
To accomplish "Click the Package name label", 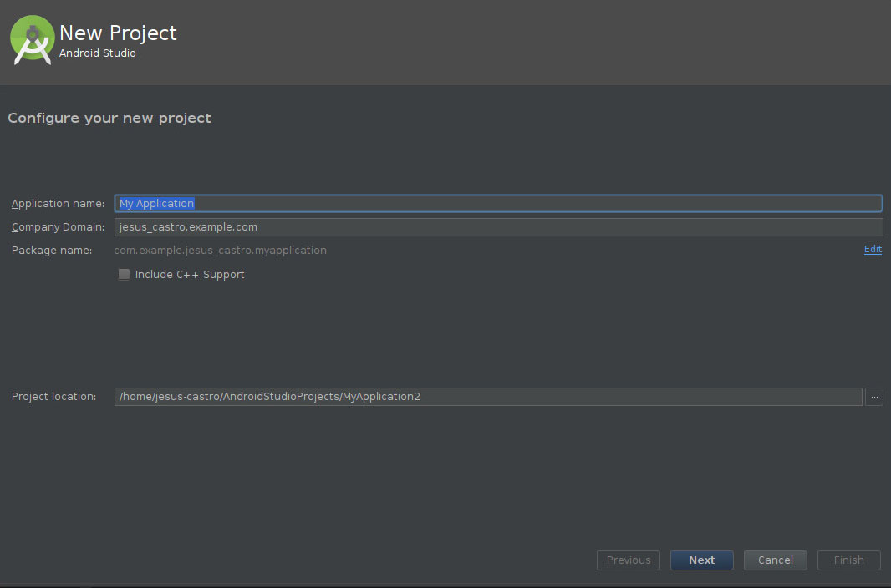I will click(x=52, y=251).
